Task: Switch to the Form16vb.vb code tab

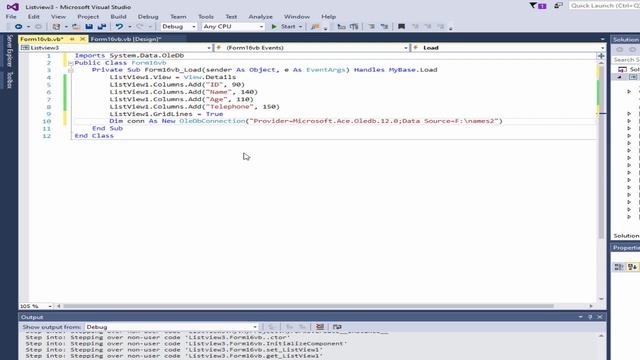Action: (x=42, y=39)
